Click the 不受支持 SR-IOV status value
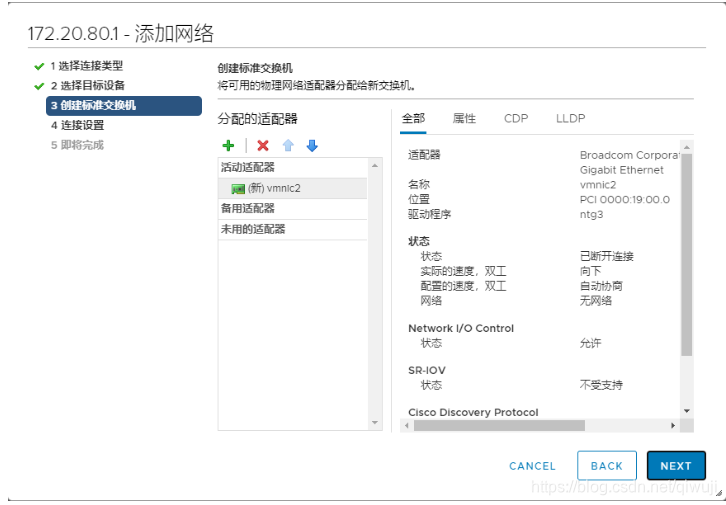Viewport: 726px width, 505px height. [601, 385]
